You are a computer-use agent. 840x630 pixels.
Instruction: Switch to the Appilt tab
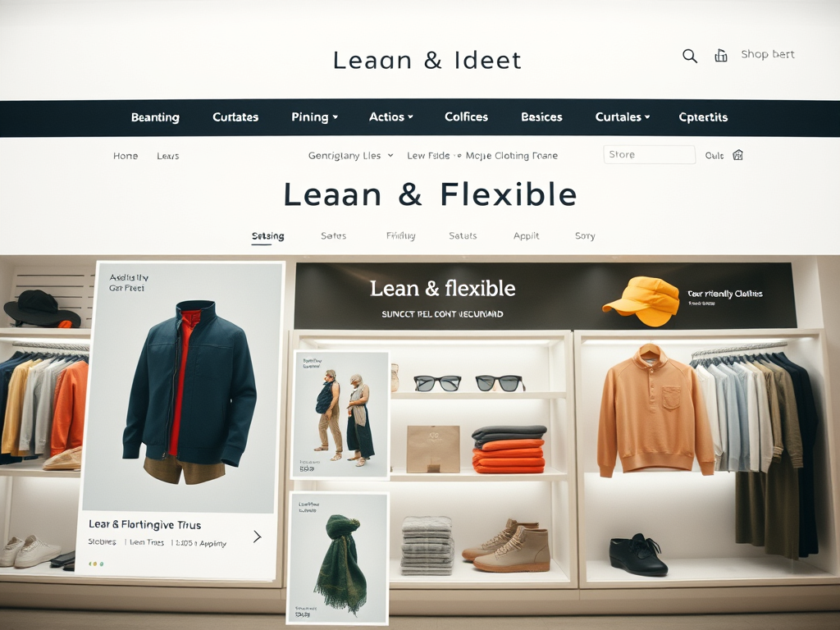pos(526,235)
